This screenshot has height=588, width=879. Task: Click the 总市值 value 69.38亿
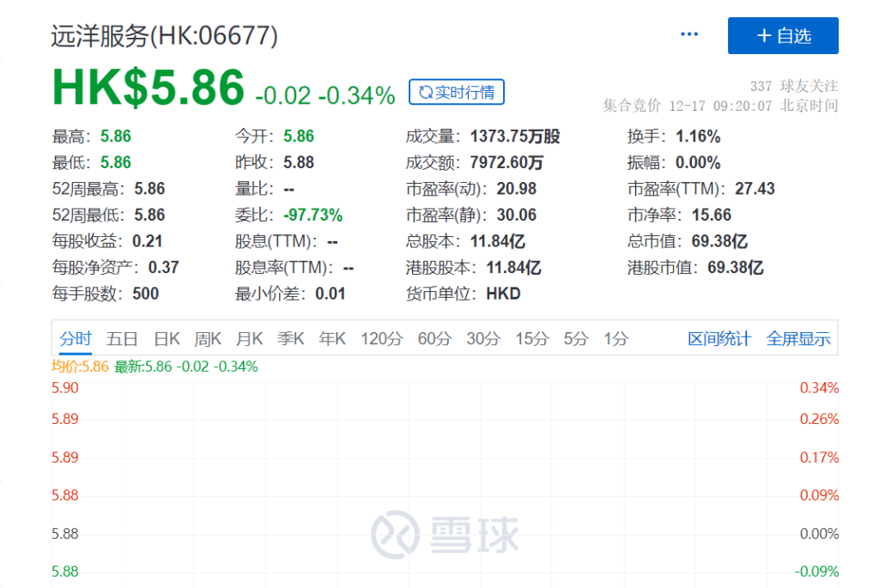(719, 241)
